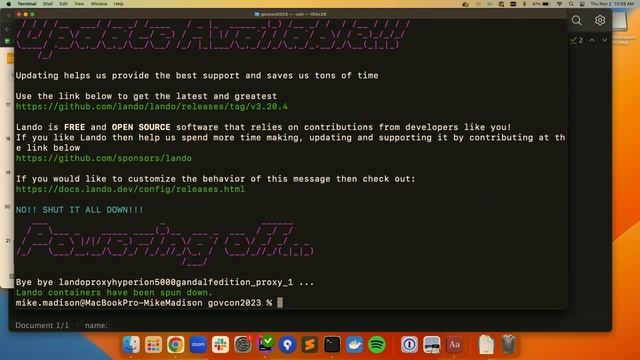Open the blue pin app in dock
The height and width of the screenshot is (360, 640).
pyautogui.click(x=287, y=344)
